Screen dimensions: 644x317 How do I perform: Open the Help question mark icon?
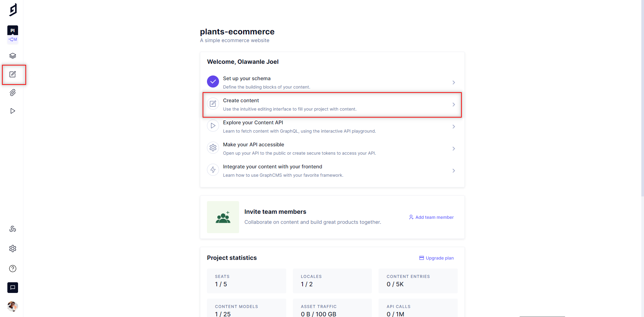point(13,268)
